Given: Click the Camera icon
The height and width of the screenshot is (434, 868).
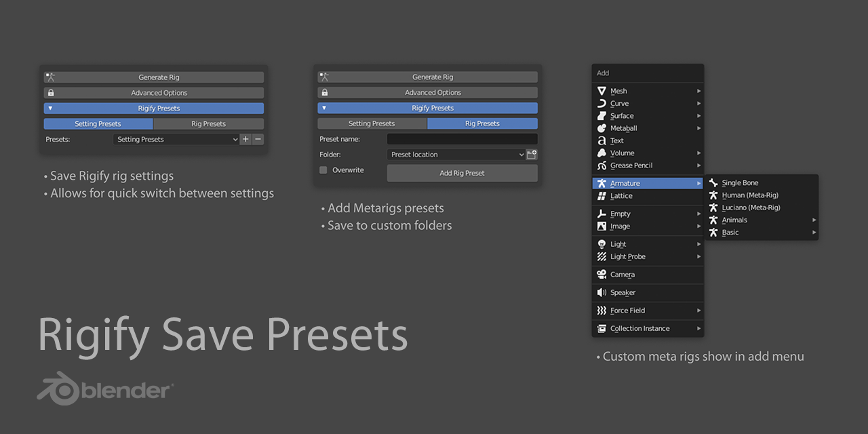Looking at the screenshot, I should click(601, 275).
